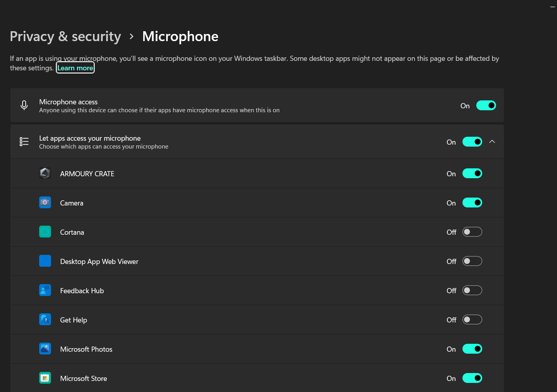Click the 'Off' label in Get Help row
Viewport: 557px width, 392px height.
[451, 320]
